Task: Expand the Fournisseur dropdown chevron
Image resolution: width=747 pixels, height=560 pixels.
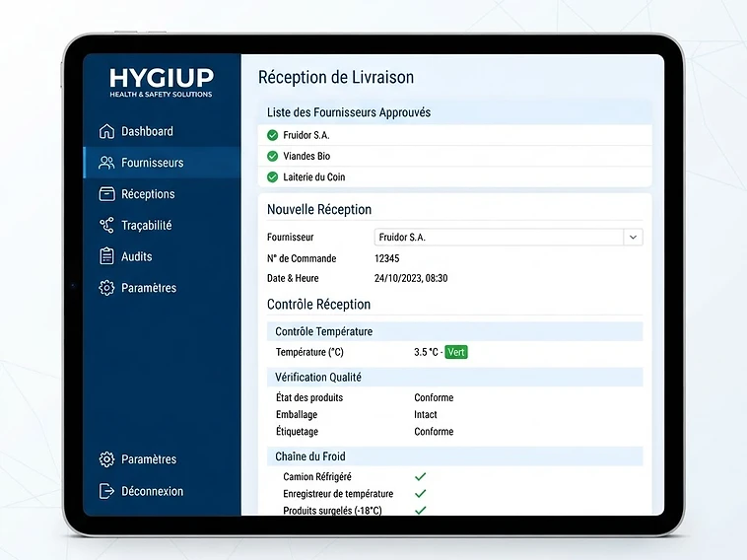Action: tap(633, 238)
